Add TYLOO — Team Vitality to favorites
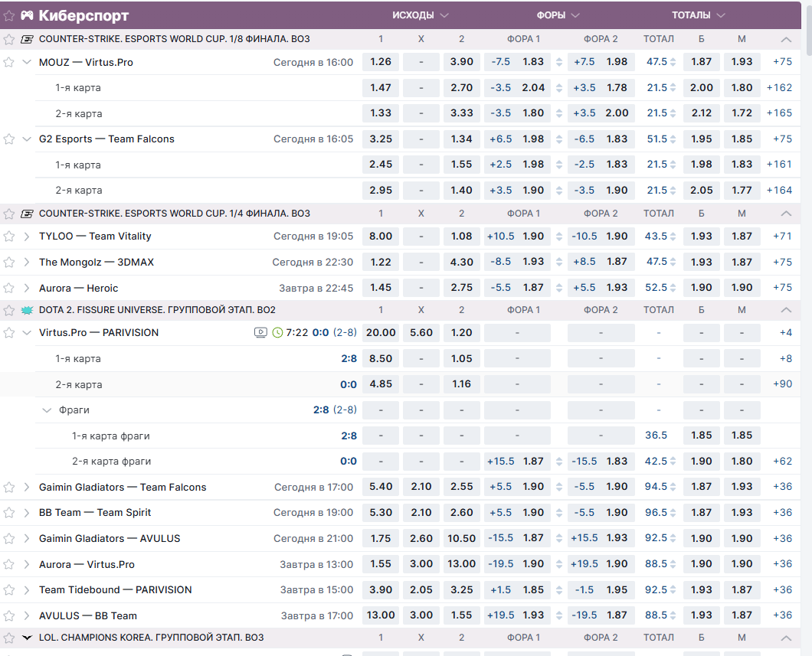The width and height of the screenshot is (812, 656). coord(9,237)
